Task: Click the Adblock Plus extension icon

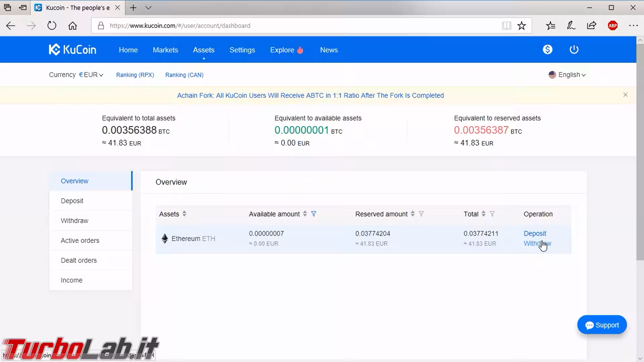Action: click(612, 26)
